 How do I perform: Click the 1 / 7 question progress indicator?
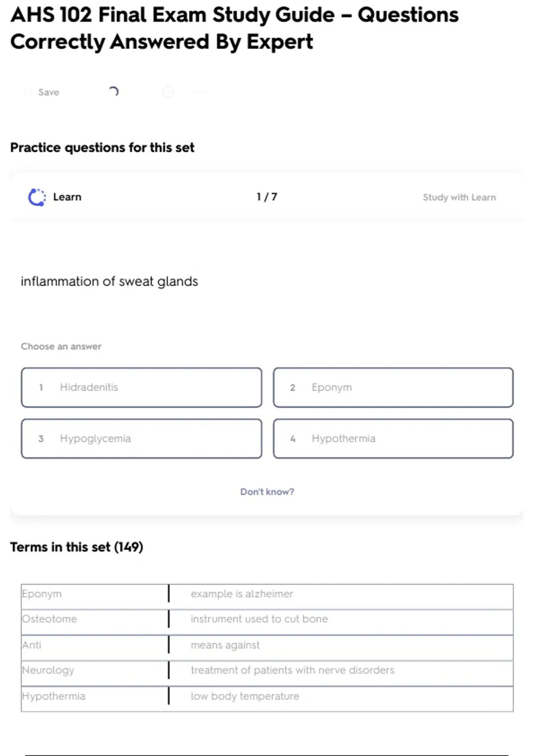[267, 197]
